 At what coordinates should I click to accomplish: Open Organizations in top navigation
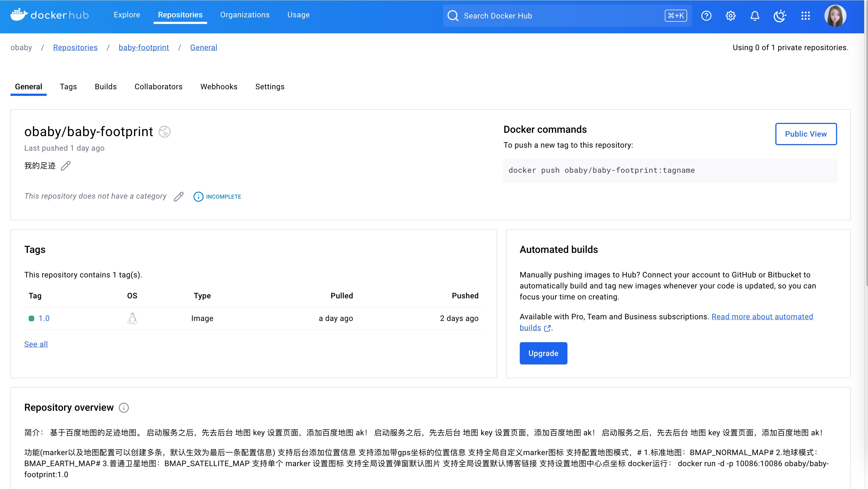(245, 15)
